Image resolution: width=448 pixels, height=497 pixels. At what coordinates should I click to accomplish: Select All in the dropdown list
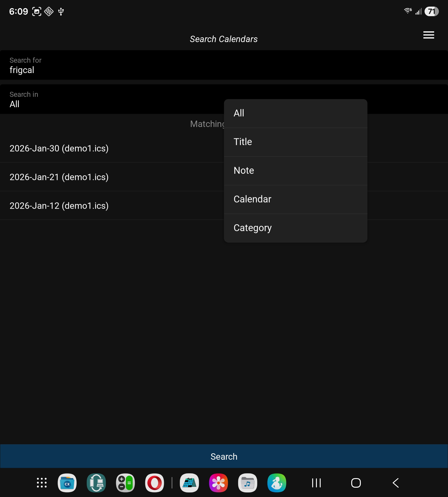point(295,113)
